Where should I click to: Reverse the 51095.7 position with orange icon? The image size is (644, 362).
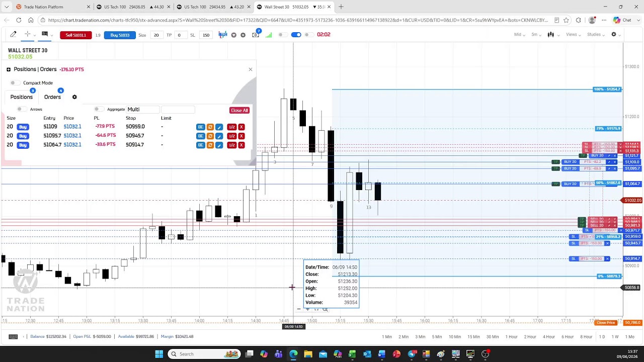[210, 136]
